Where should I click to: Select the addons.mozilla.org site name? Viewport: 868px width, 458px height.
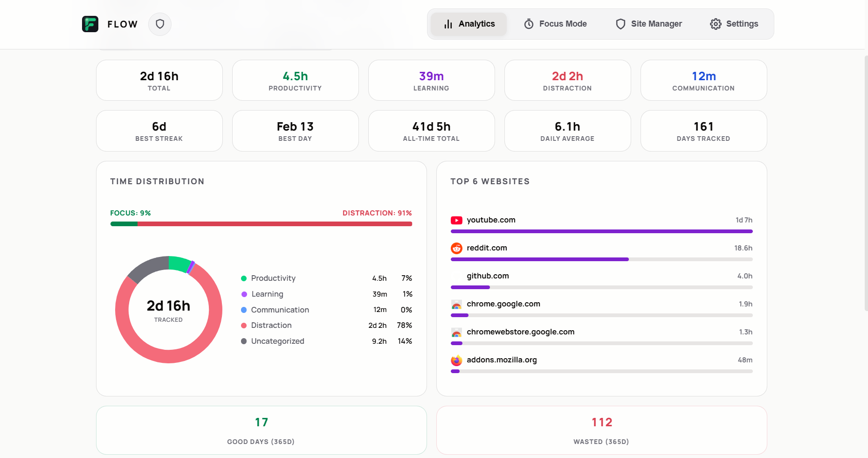(502, 360)
